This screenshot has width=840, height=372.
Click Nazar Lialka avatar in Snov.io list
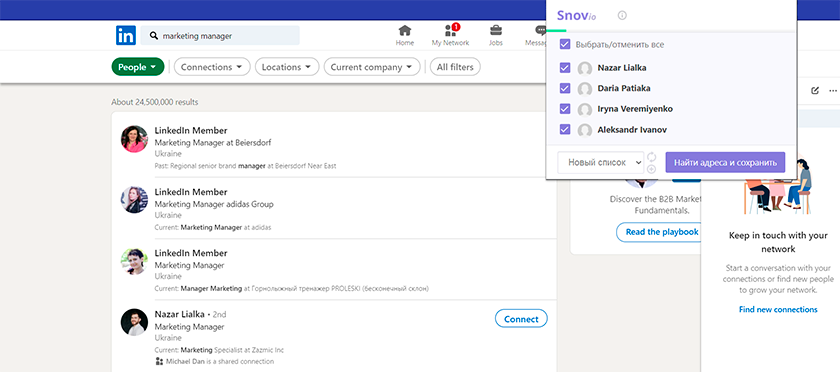click(584, 69)
